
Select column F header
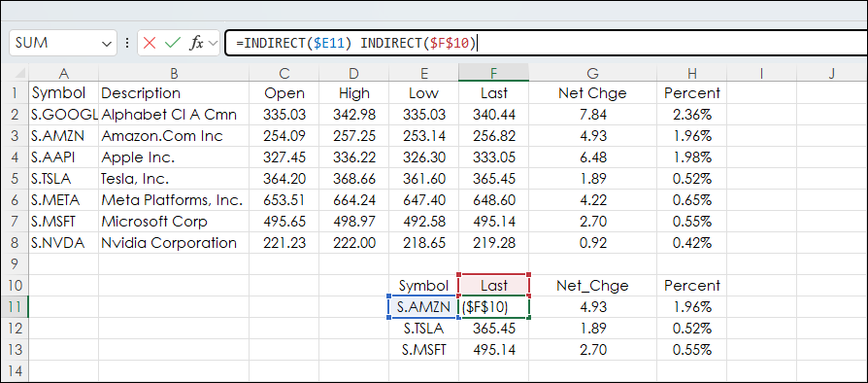click(x=494, y=73)
